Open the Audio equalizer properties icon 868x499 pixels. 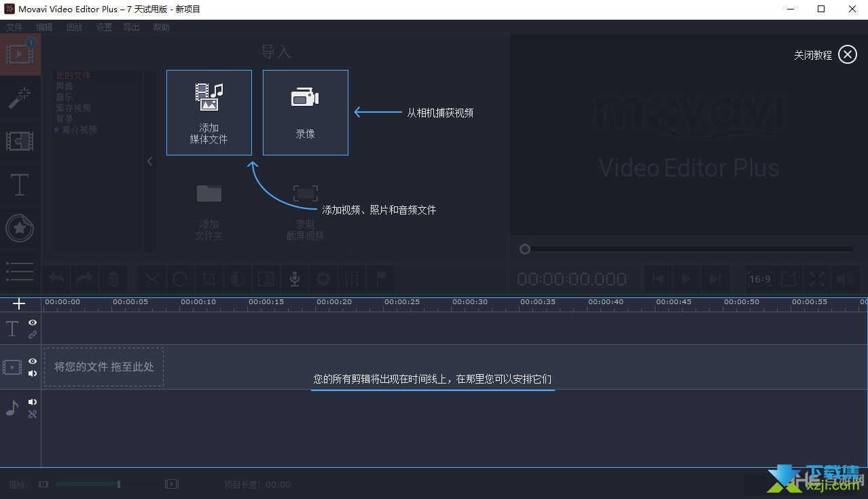[352, 279]
